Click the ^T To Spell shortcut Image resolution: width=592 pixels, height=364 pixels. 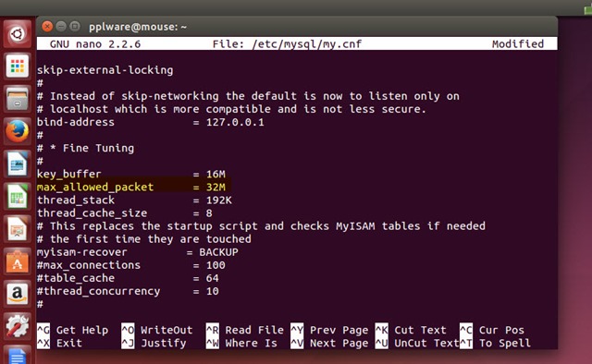click(x=495, y=344)
